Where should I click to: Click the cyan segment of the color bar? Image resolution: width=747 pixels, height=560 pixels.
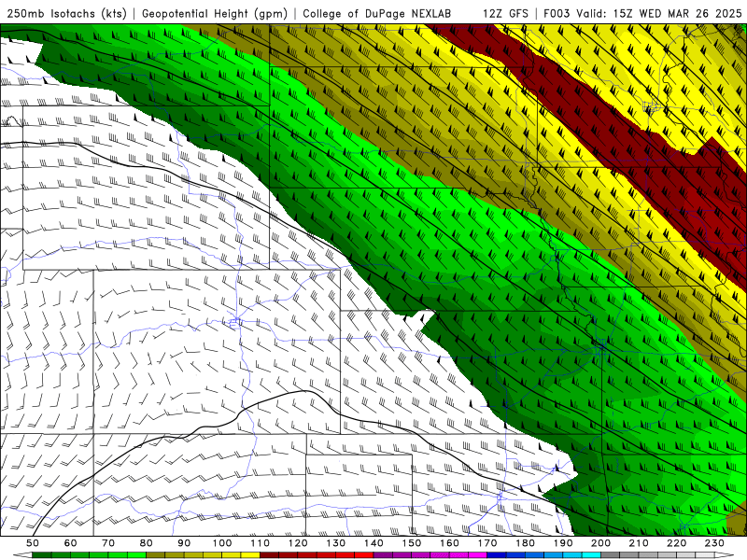(592, 555)
